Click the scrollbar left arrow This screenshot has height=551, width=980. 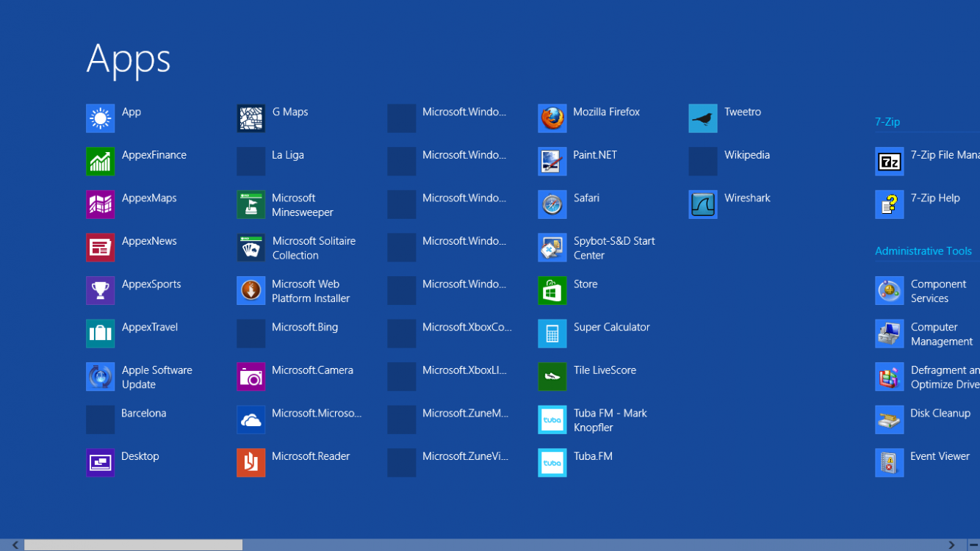coord(15,545)
